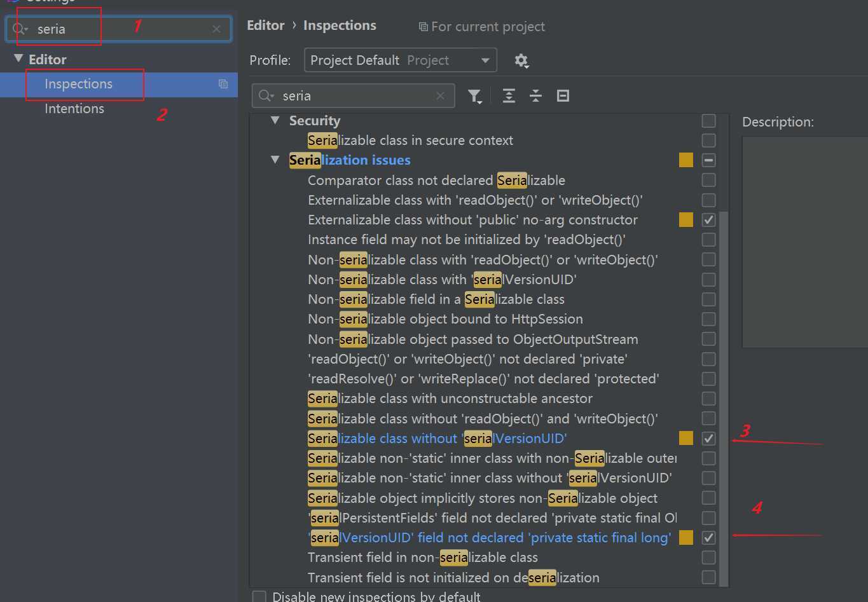Enable Instance field may not be initialized checkbox

coord(708,240)
